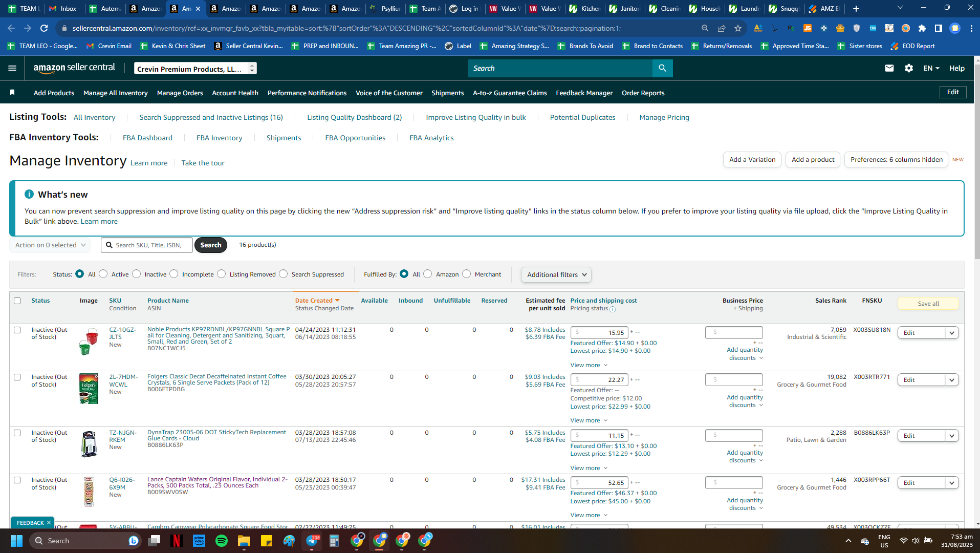Go back using the browser back arrow
This screenshot has height=553, width=980.
pyautogui.click(x=11, y=28)
